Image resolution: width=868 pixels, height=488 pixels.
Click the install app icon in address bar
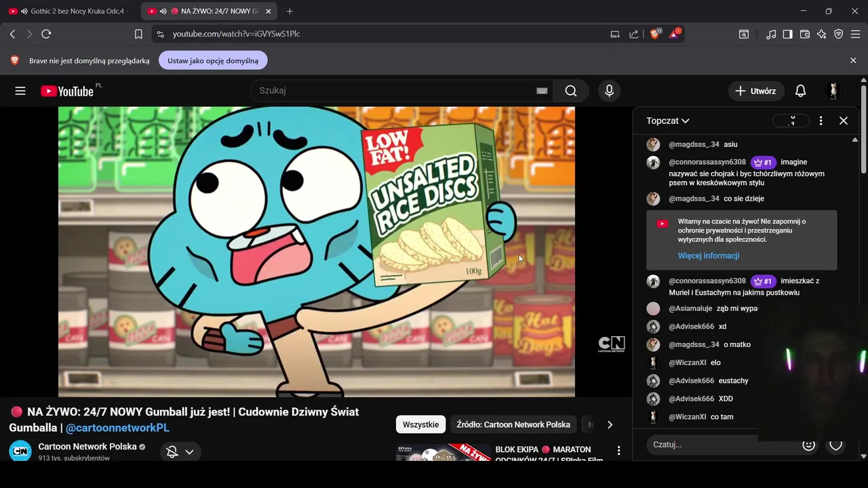pyautogui.click(x=615, y=34)
